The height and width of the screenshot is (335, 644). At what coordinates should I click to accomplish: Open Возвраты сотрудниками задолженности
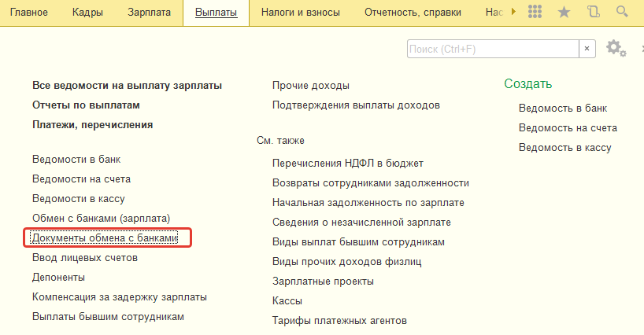371,183
